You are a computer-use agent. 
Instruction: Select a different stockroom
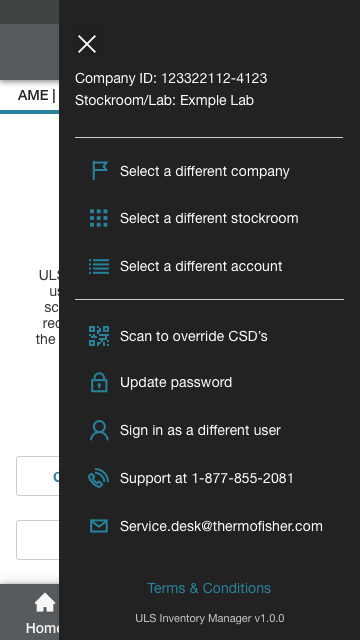[209, 218]
